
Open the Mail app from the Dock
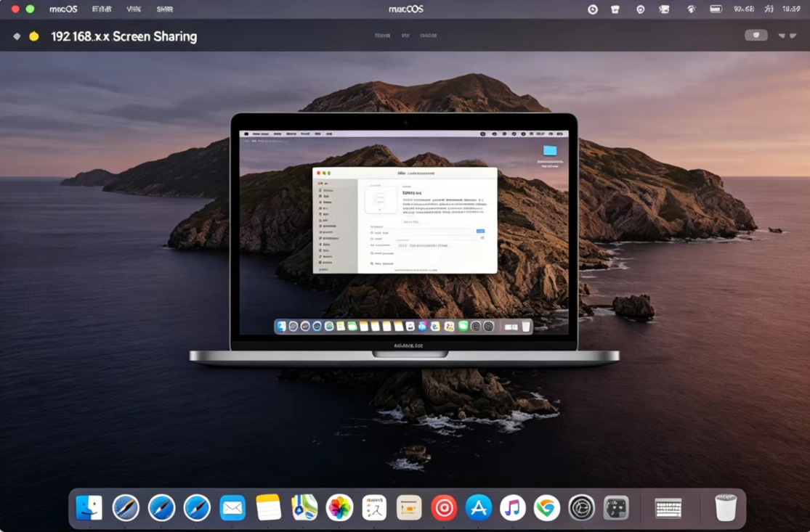tap(232, 507)
